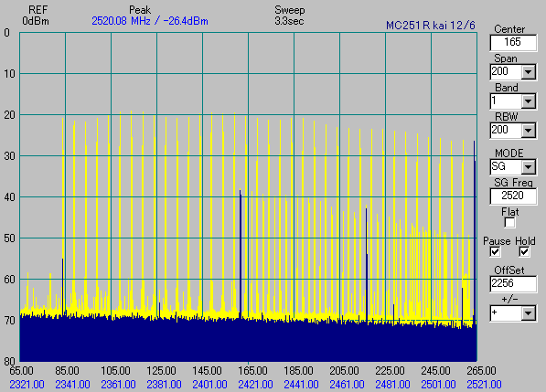The height and width of the screenshot is (392, 546).
Task: Click the Center frequency input showing 165
Action: pos(512,42)
